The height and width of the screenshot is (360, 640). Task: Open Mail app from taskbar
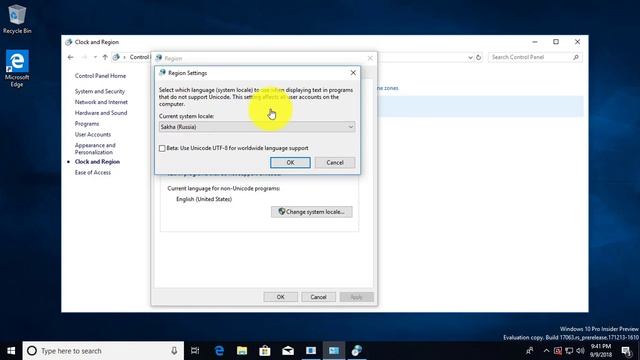click(288, 351)
